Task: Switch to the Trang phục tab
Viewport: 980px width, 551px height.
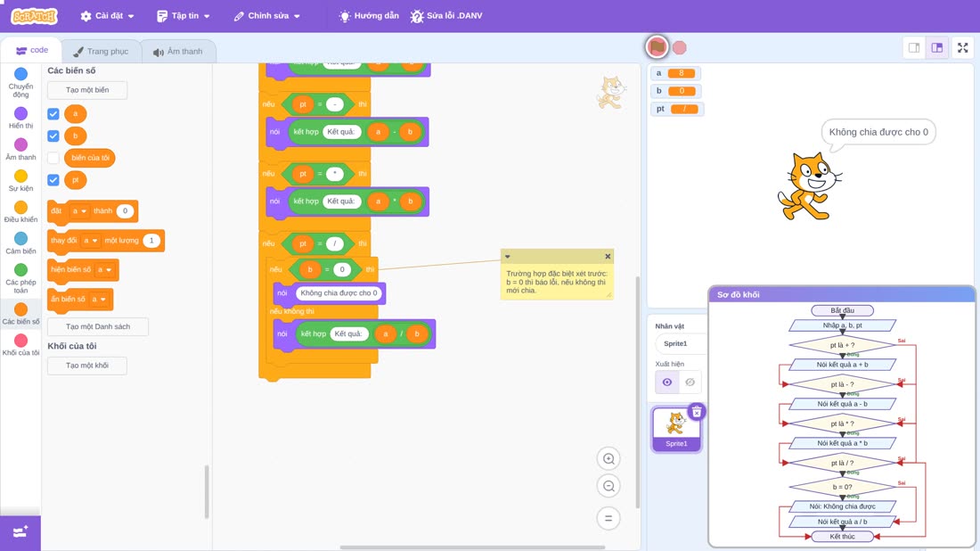Action: point(101,52)
